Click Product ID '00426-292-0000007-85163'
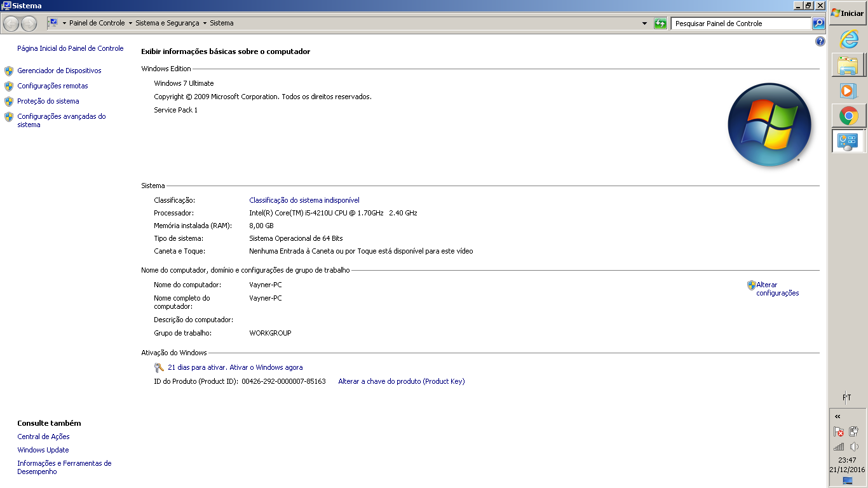The width and height of the screenshot is (868, 488). coord(283,381)
